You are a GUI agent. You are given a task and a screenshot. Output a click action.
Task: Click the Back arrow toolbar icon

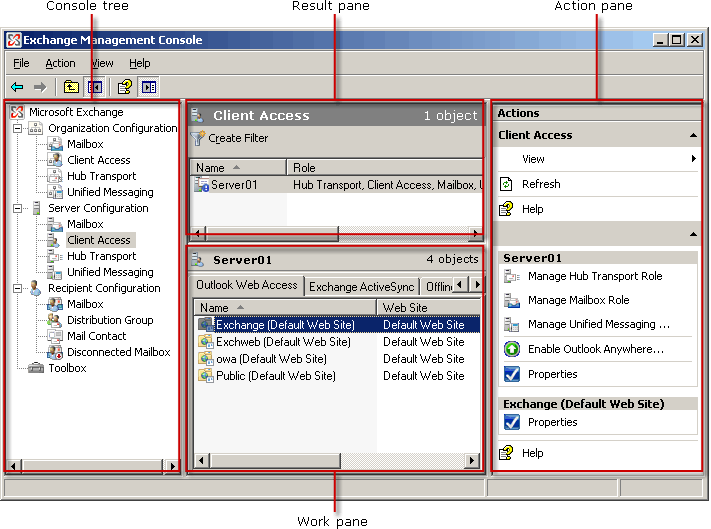(x=17, y=87)
